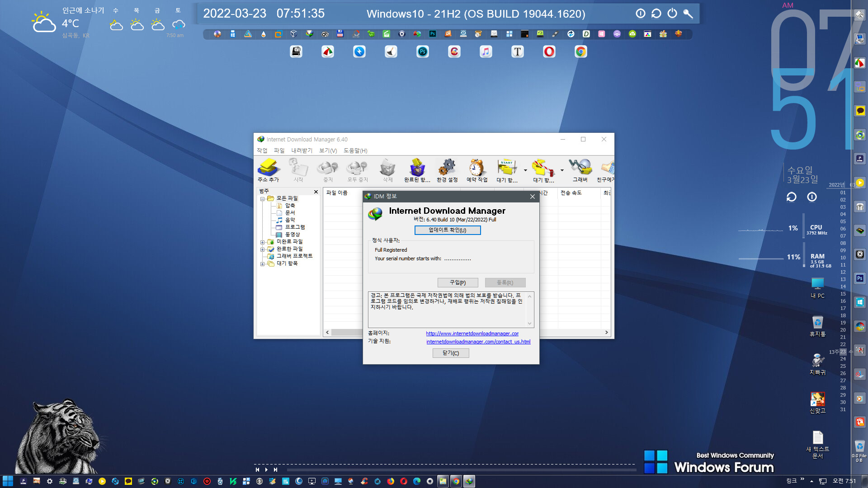Open the T text app dock icon

coord(518,52)
